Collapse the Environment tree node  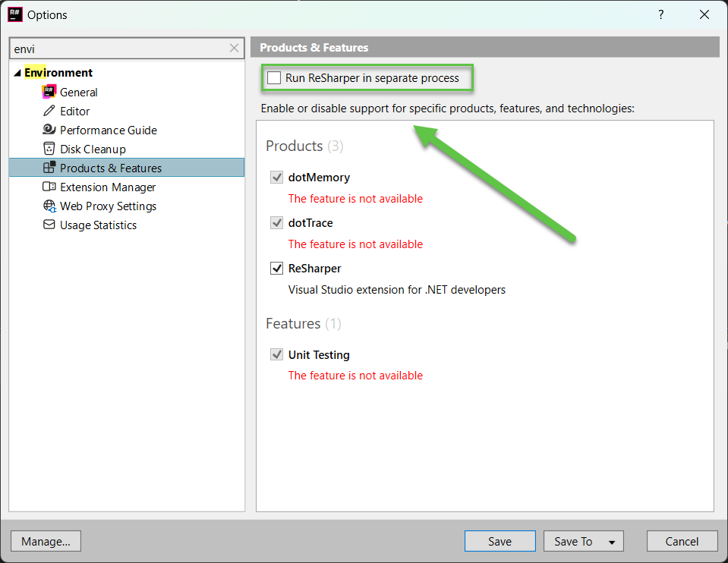[x=17, y=73]
